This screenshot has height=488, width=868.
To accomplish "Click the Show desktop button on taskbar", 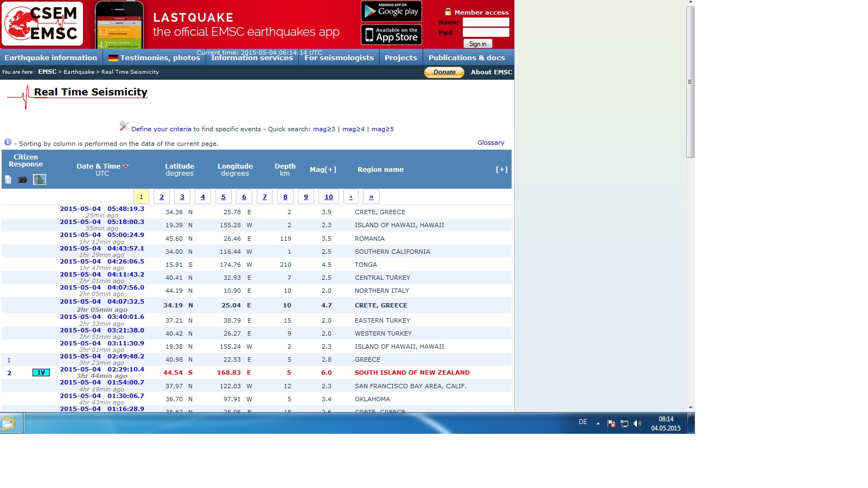I will pos(691,423).
